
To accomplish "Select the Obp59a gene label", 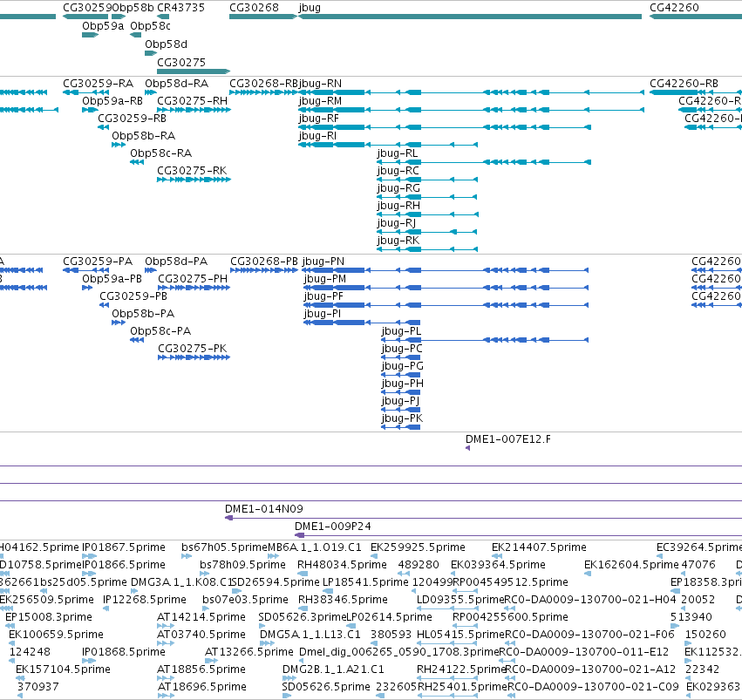I will coord(103,26).
